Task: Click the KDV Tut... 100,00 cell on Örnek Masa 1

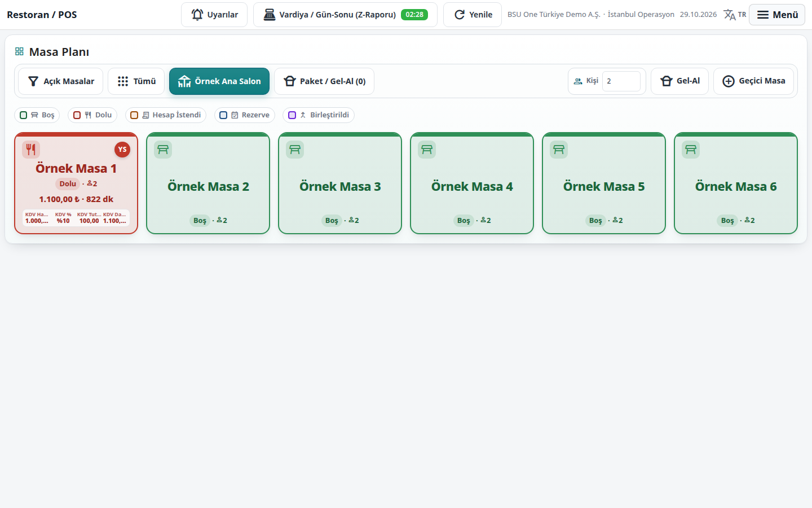Action: (x=89, y=218)
